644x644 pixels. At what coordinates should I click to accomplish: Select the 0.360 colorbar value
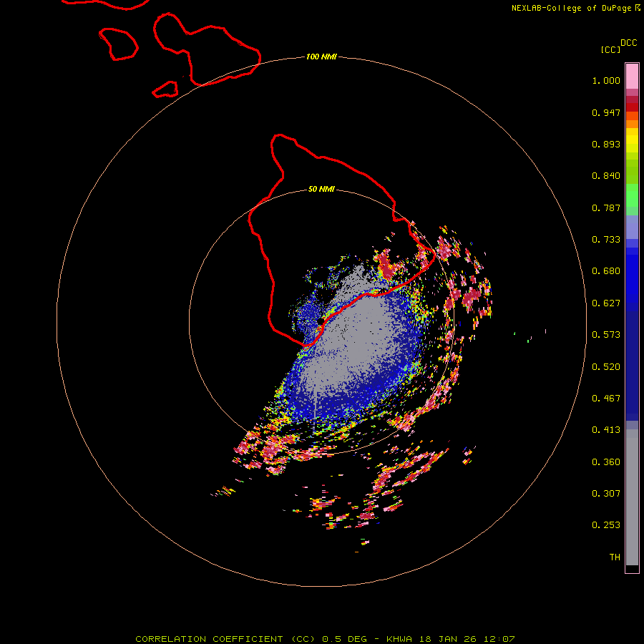coord(606,462)
